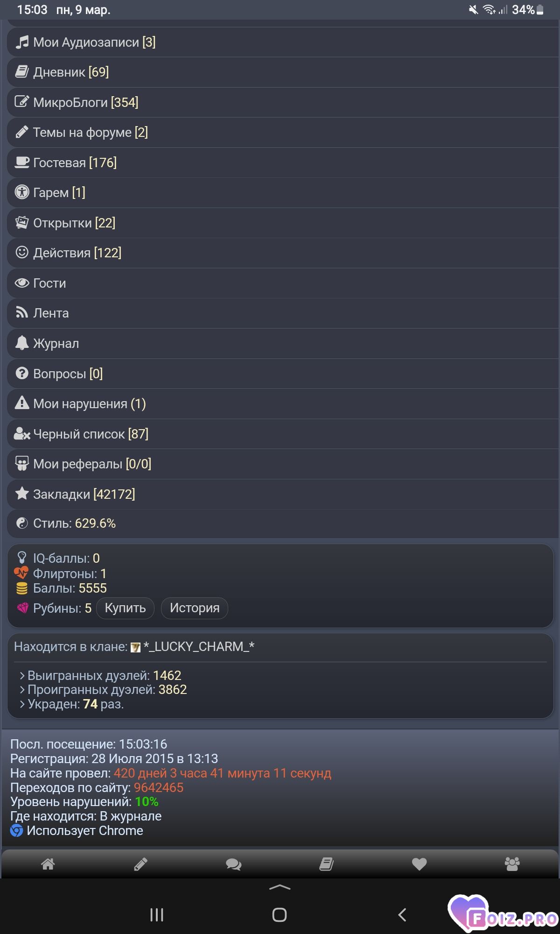Click the eye icon next to Гости
Image resolution: width=560 pixels, height=934 pixels.
coord(22,283)
